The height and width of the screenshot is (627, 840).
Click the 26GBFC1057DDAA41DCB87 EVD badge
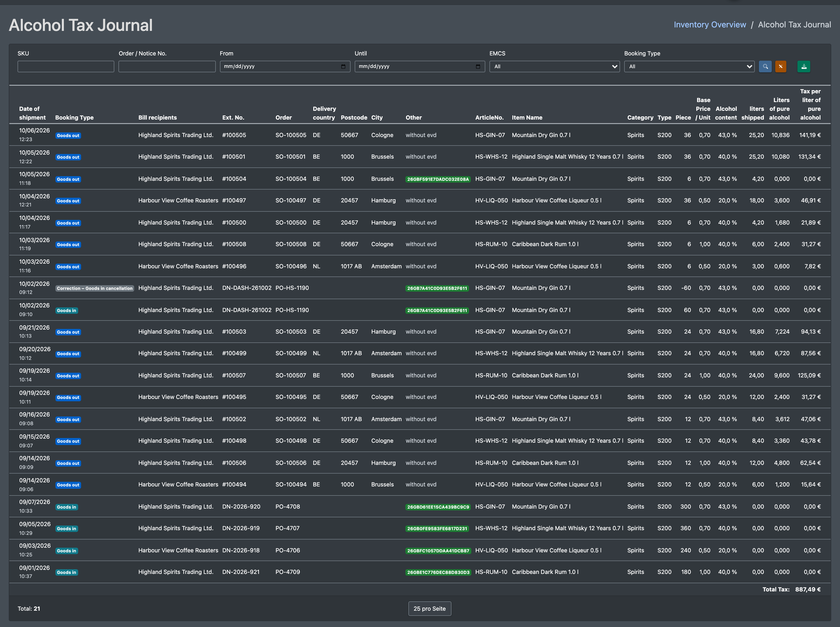438,551
